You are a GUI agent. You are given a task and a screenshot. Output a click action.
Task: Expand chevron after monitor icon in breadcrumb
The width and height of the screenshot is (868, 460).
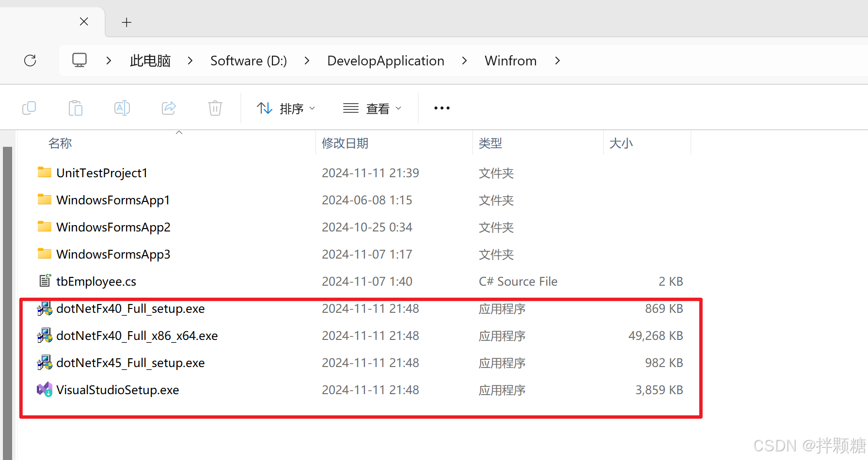pyautogui.click(x=109, y=61)
